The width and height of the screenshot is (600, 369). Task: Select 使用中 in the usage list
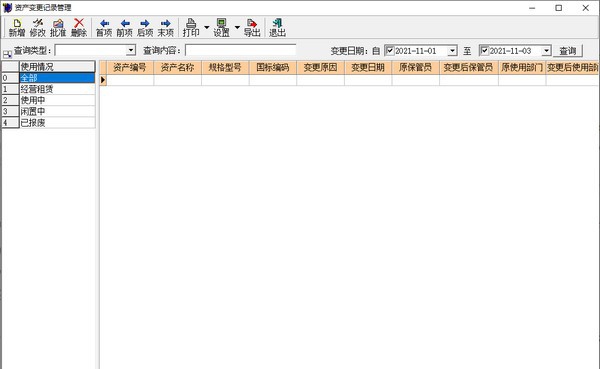(57, 100)
